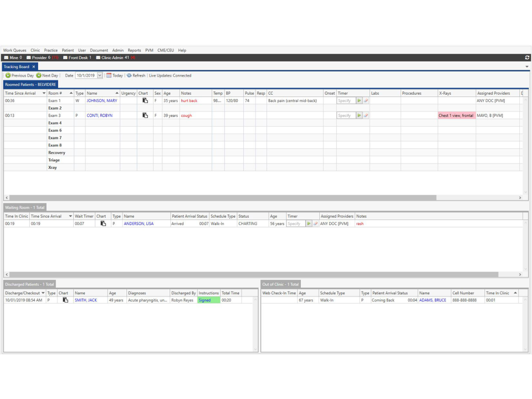This screenshot has height=399, width=532.
Task: Open the Discharge/Checkout column sort dropdown
Action: tap(42, 293)
